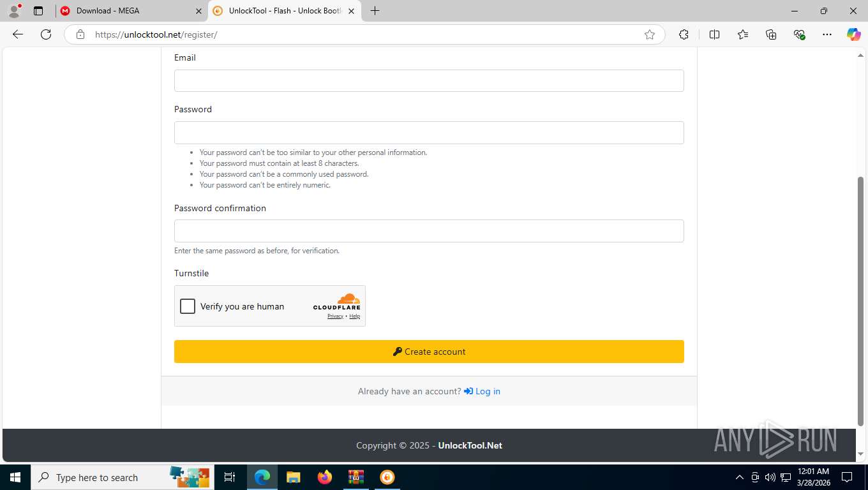Open the Extensions puzzle icon
The image size is (868, 490).
tap(684, 34)
